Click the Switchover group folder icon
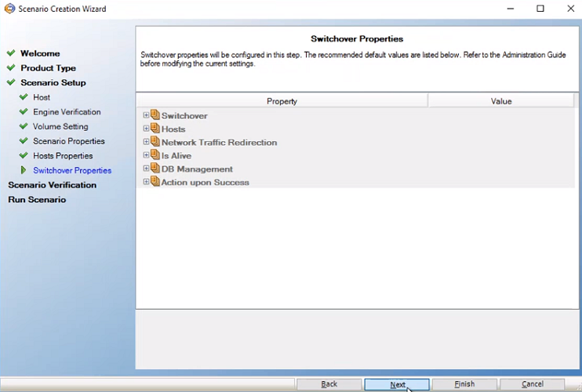582x392 pixels. point(155,115)
